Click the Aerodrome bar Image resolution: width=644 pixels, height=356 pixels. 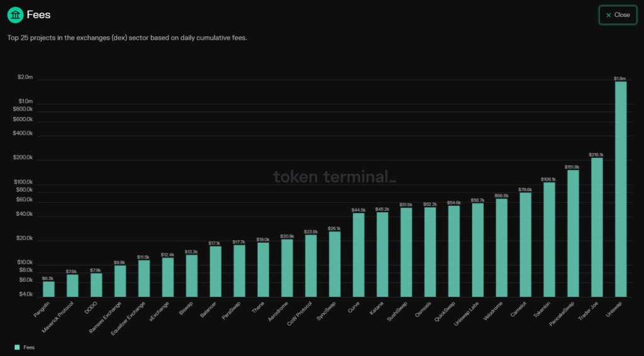(287, 268)
